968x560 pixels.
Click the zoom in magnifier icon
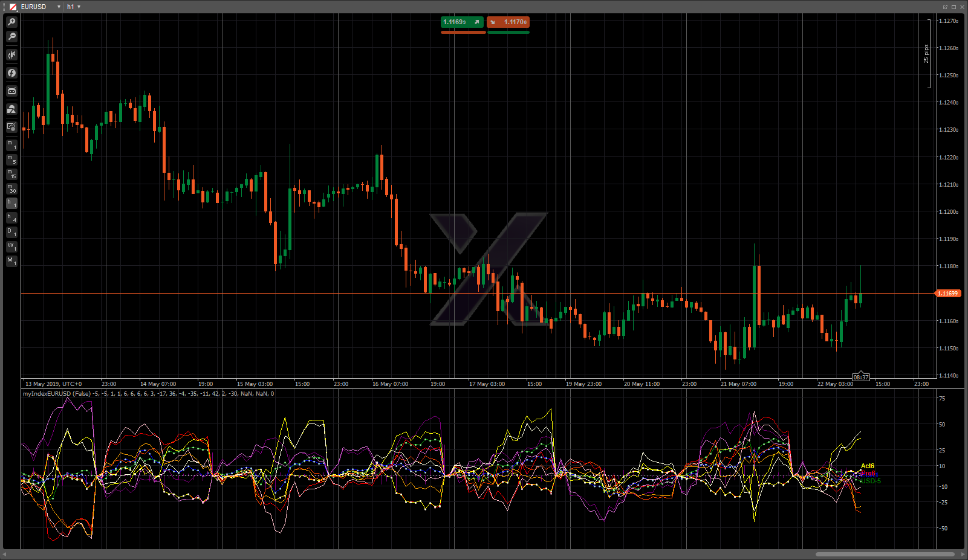(11, 22)
